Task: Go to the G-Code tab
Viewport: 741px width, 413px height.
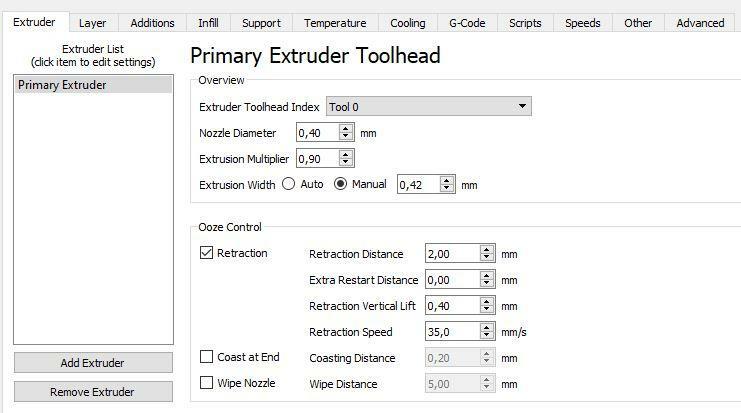Action: point(467,23)
